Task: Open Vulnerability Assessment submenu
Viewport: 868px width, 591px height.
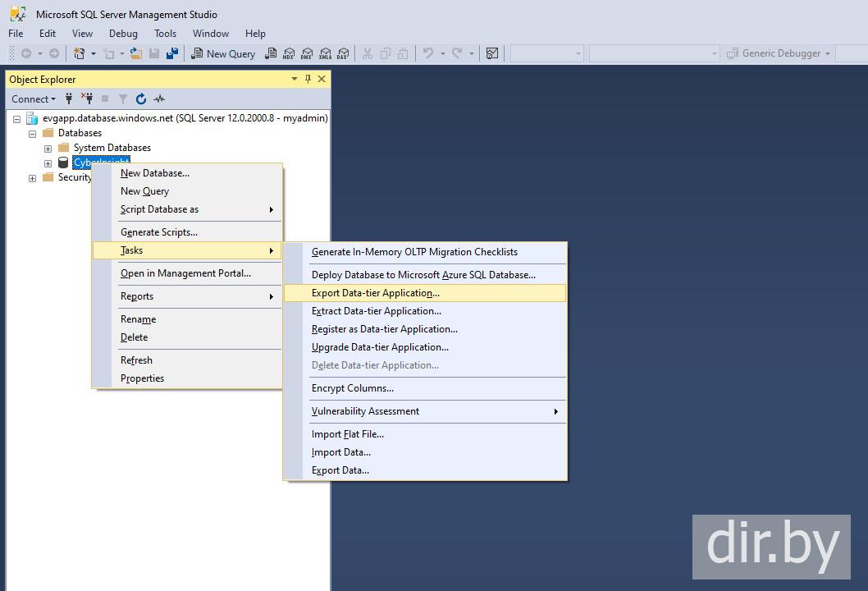Action: 365,411
